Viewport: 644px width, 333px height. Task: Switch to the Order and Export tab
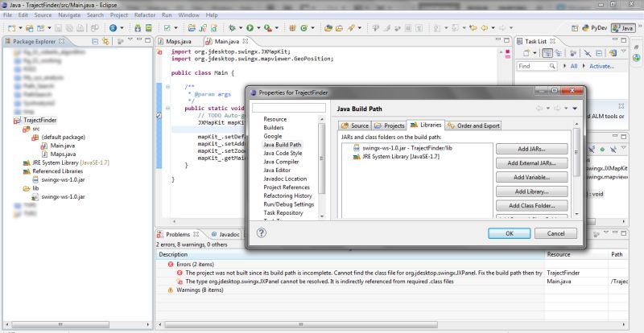[x=473, y=125]
